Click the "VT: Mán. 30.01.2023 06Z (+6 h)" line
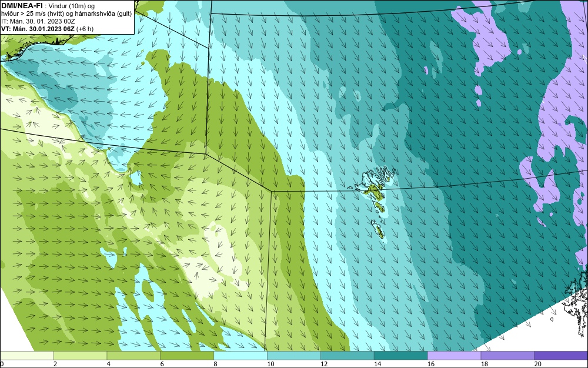Viewport: 588px width, 368px height. [47, 28]
